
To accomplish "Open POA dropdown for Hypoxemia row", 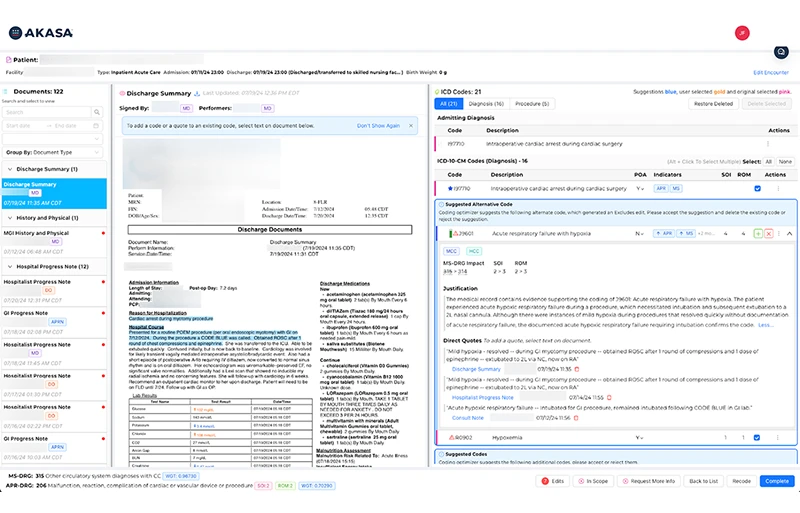I will 639,437.
